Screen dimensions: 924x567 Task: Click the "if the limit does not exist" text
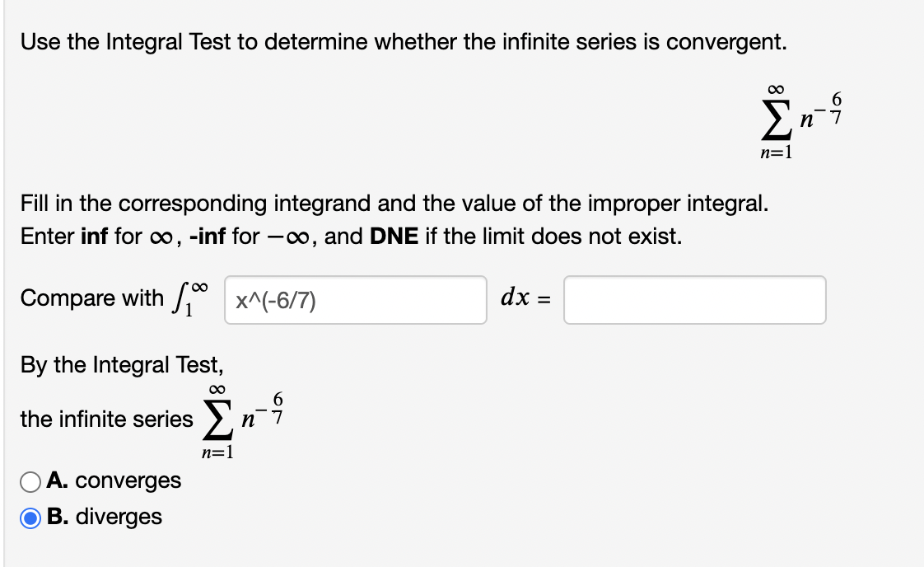(x=553, y=237)
